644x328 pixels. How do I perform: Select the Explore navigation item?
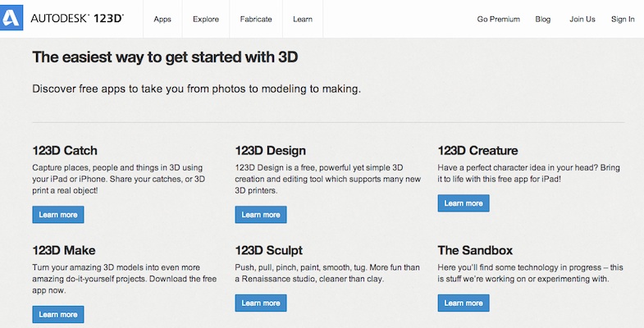point(206,19)
